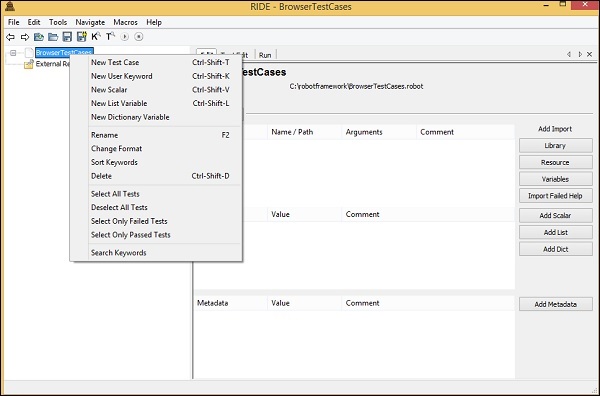This screenshot has width=600, height=396.
Task: Click the Go Forward arrow icon
Action: point(25,37)
